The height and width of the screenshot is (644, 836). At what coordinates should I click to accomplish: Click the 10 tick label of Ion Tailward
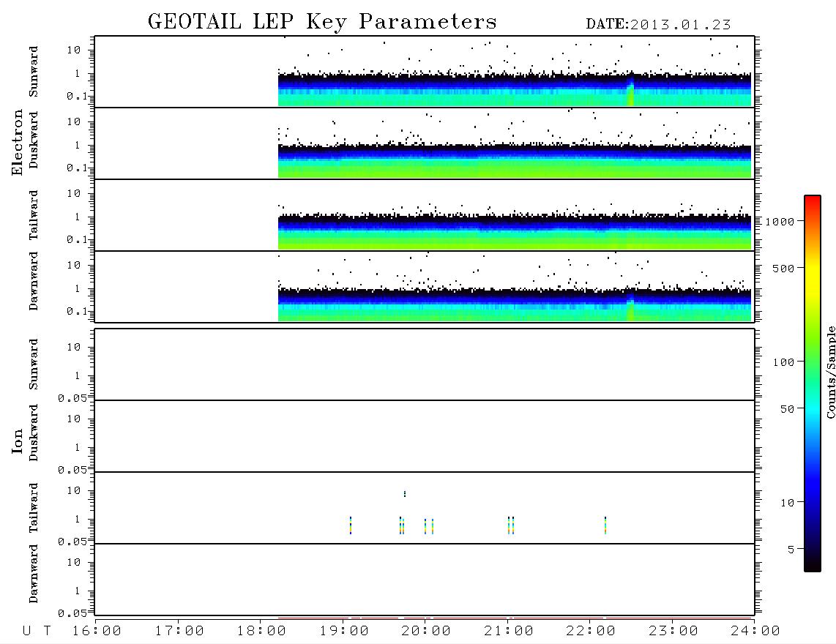point(74,490)
